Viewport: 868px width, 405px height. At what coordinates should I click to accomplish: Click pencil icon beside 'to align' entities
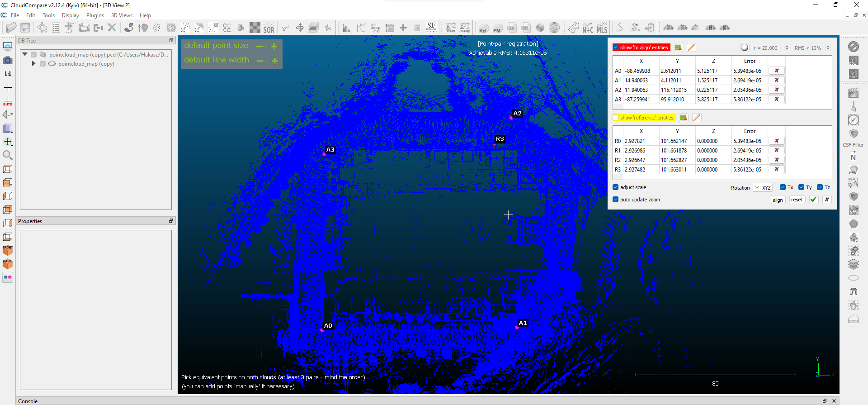click(691, 48)
